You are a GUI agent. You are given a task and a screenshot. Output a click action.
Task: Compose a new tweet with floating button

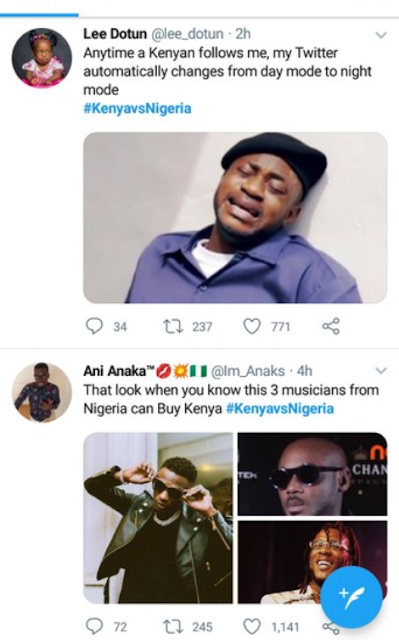coord(351,597)
